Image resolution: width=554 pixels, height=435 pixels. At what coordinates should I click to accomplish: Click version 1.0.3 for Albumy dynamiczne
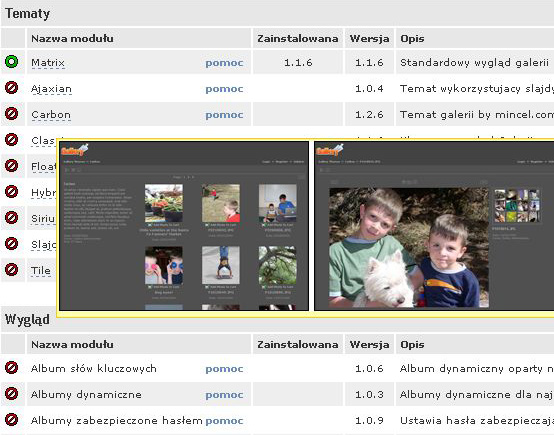point(369,395)
